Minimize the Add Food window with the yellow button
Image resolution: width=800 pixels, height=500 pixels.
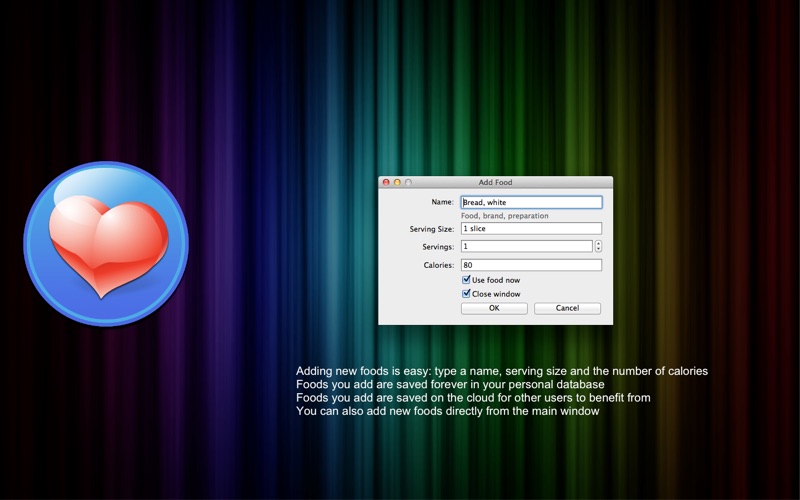tap(397, 182)
